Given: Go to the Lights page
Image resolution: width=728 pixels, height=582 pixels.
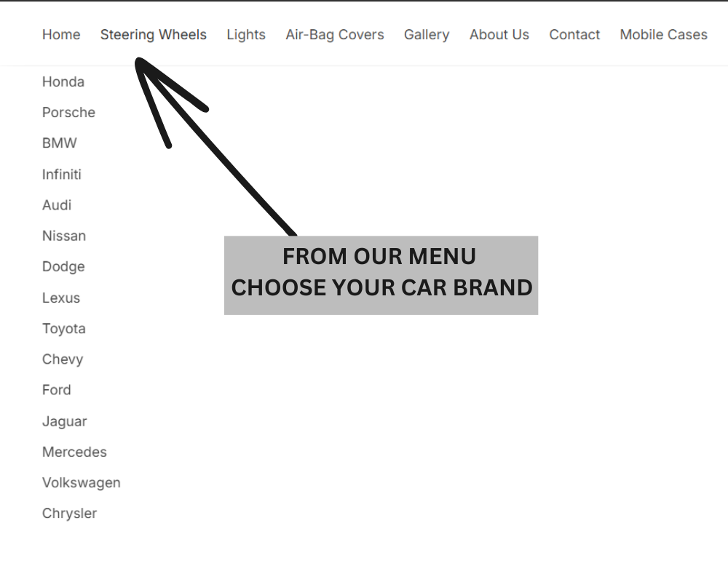Looking at the screenshot, I should click(246, 34).
